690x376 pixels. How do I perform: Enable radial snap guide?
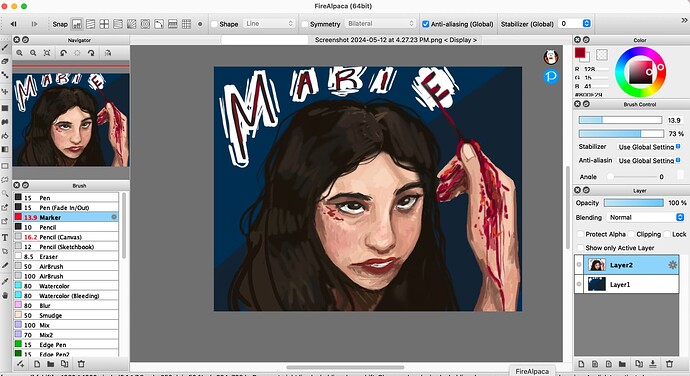coord(132,24)
